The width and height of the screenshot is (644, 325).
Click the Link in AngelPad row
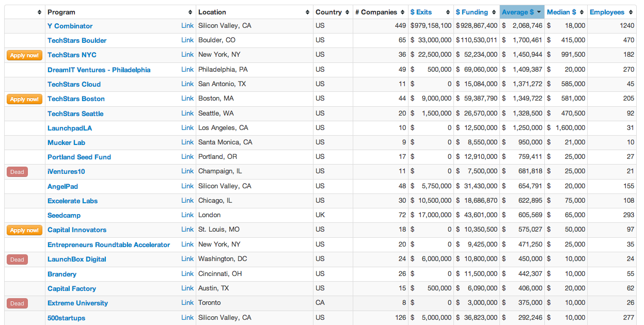(187, 186)
